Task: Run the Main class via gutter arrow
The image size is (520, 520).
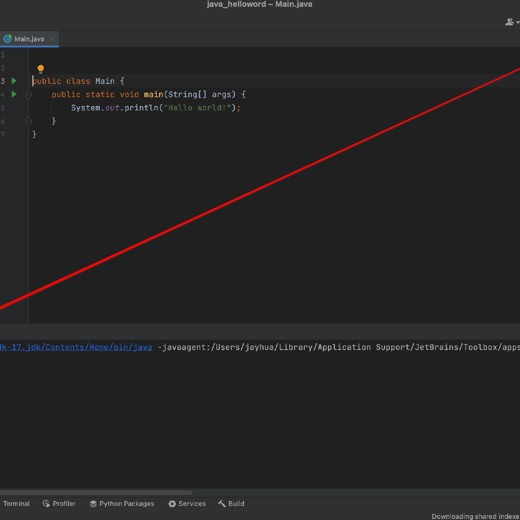Action: click(x=14, y=81)
